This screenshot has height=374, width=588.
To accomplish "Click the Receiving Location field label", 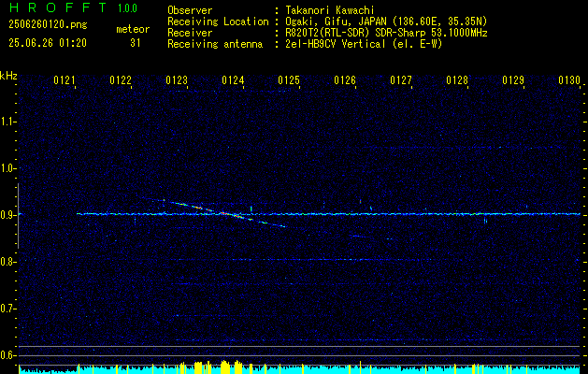I will click(x=218, y=22).
